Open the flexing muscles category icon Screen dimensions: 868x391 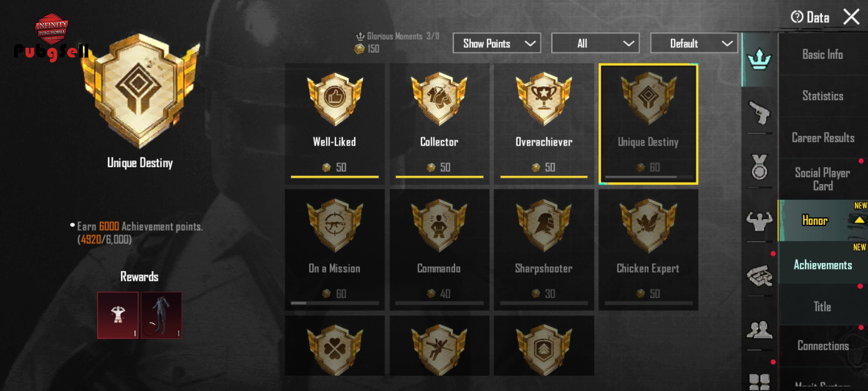pos(759,220)
